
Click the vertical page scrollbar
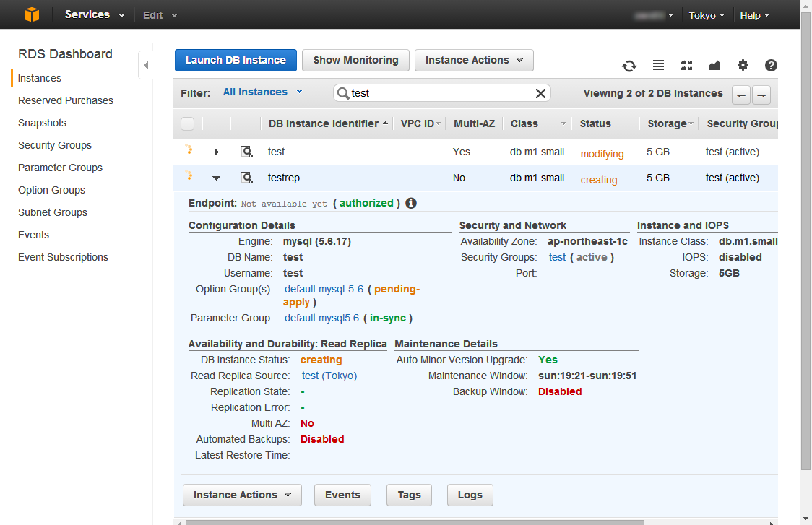805,240
